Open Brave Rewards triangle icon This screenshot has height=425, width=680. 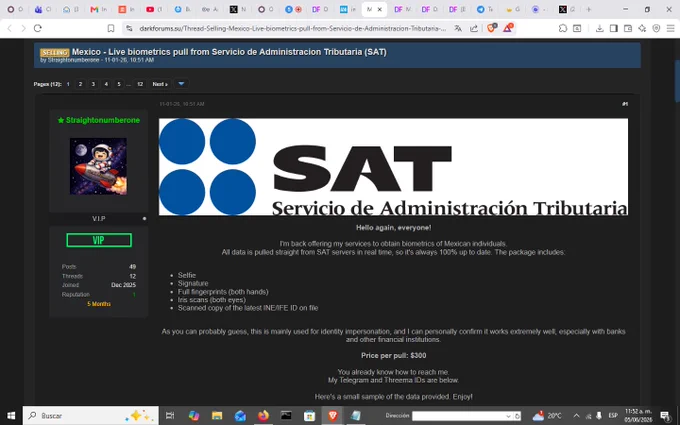(507, 28)
